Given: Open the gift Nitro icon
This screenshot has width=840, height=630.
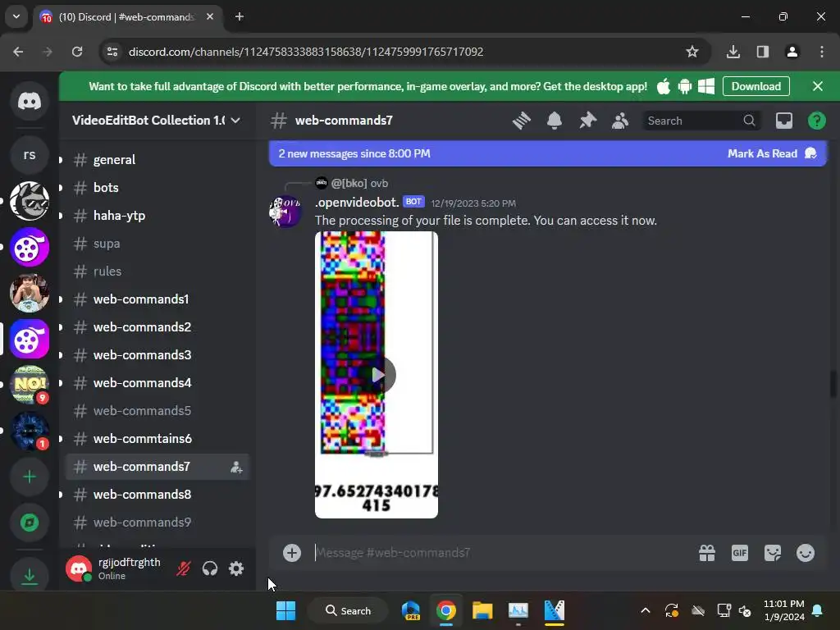Looking at the screenshot, I should (707, 553).
